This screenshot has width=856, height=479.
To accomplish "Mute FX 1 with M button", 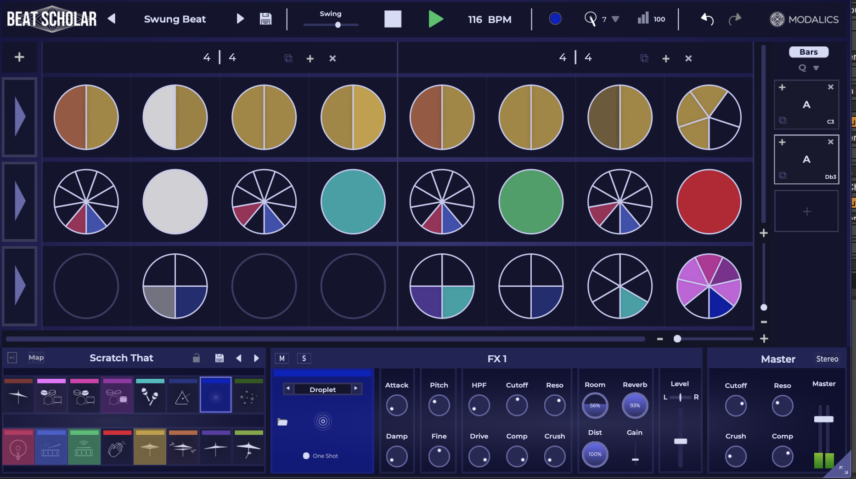I will coord(282,358).
